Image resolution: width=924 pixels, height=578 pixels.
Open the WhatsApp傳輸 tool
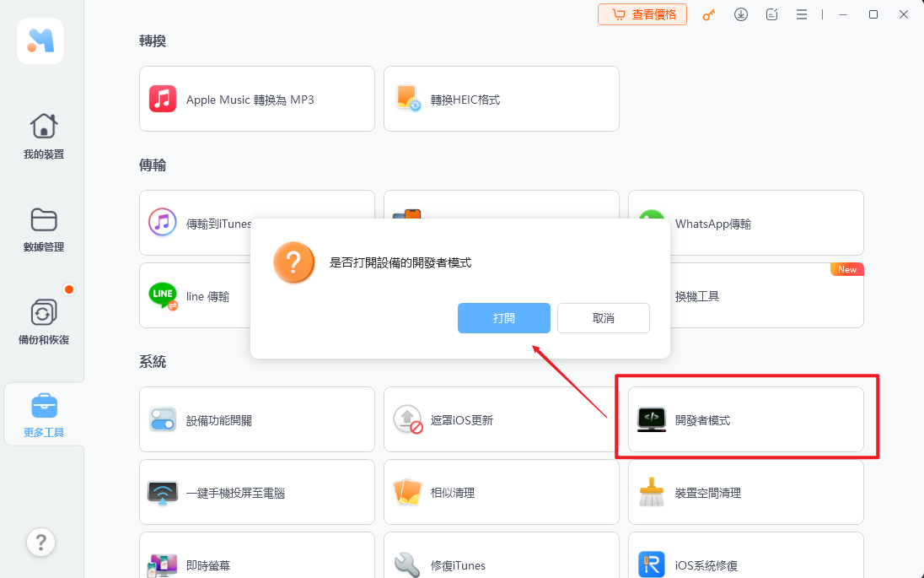point(746,223)
